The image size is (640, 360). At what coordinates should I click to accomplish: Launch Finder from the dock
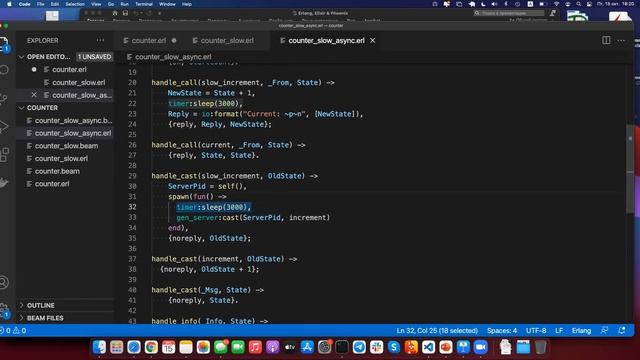click(99, 347)
